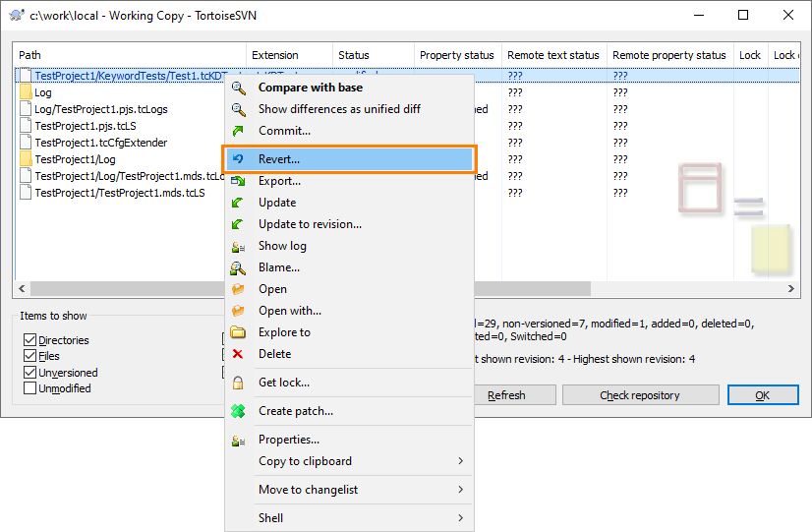Uncheck the Unversioned checkbox
Image resolution: width=812 pixels, height=532 pixels.
(30, 373)
